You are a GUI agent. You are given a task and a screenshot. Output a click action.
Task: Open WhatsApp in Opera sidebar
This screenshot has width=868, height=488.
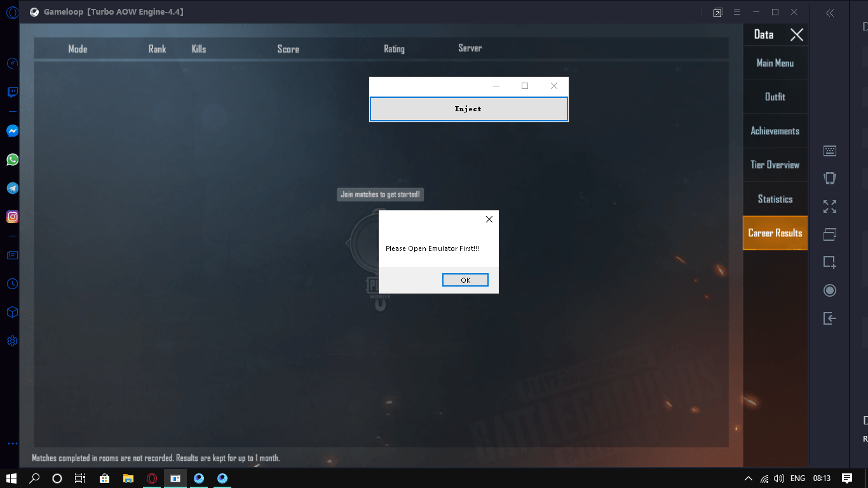(x=12, y=159)
